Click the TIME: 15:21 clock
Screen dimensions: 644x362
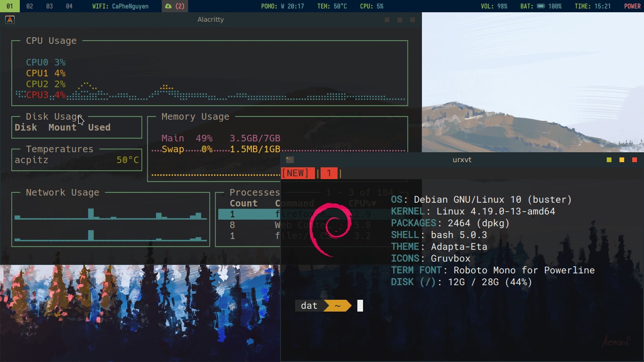[x=593, y=6]
